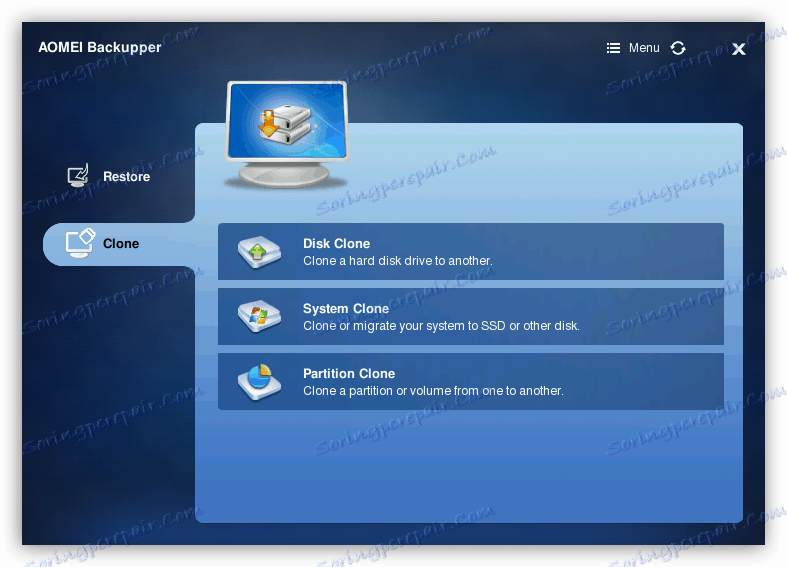Click the large monitor with disks image
The image size is (787, 567).
[x=287, y=134]
